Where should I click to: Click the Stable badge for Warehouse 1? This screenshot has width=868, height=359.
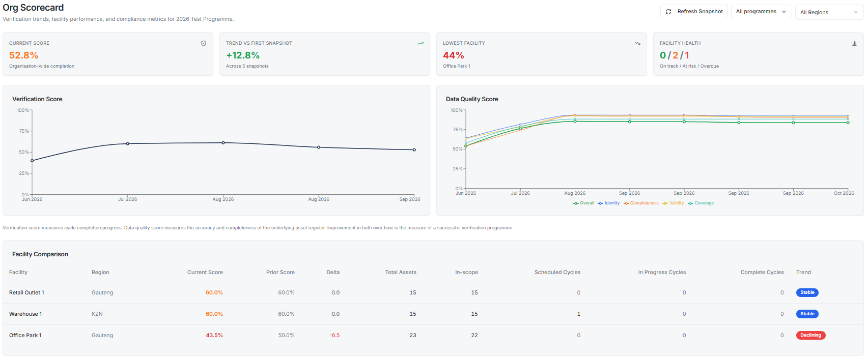coord(807,314)
